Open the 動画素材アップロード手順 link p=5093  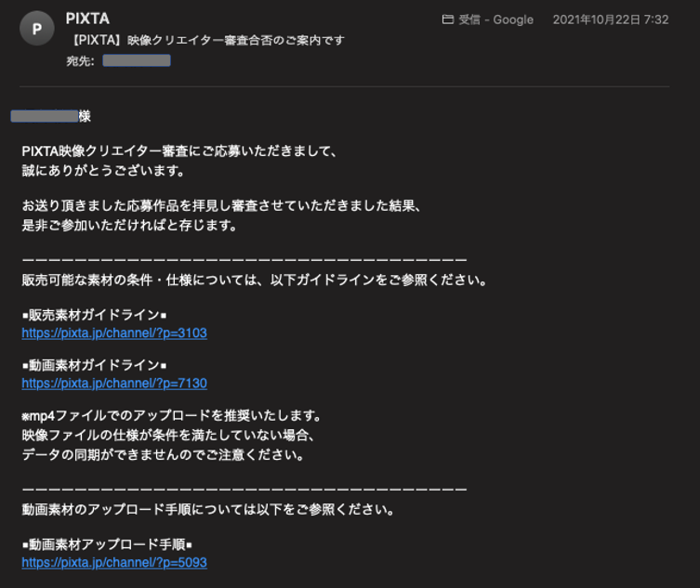[x=114, y=563]
